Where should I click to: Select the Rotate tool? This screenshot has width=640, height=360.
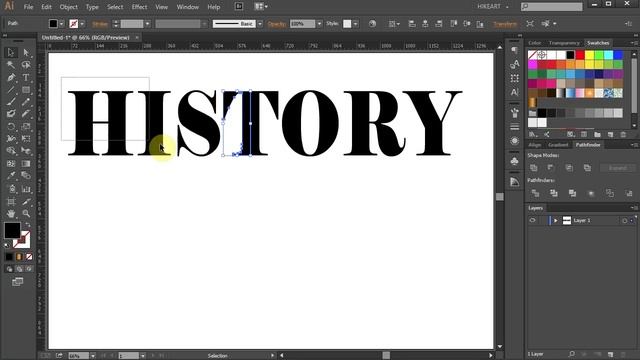pos(11,127)
